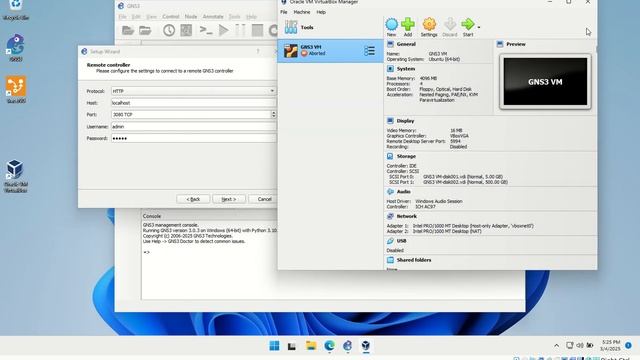
Task: Open the Annotate menu in GNS3 window
Action: click(213, 17)
